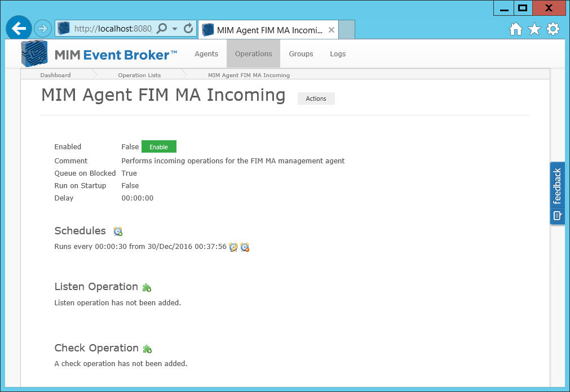Add a check operation via the puzzle icon

coord(147,349)
